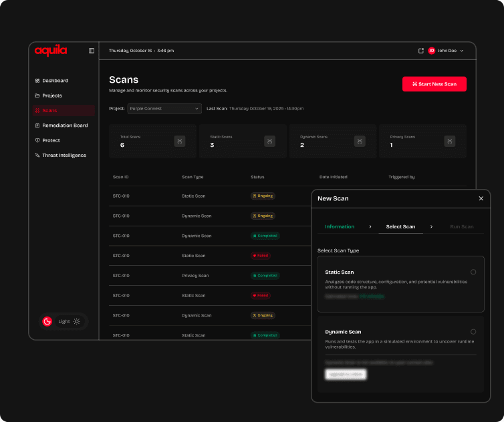This screenshot has height=422, width=504.
Task: Click the Scans sidebar icon
Action: tap(37, 110)
